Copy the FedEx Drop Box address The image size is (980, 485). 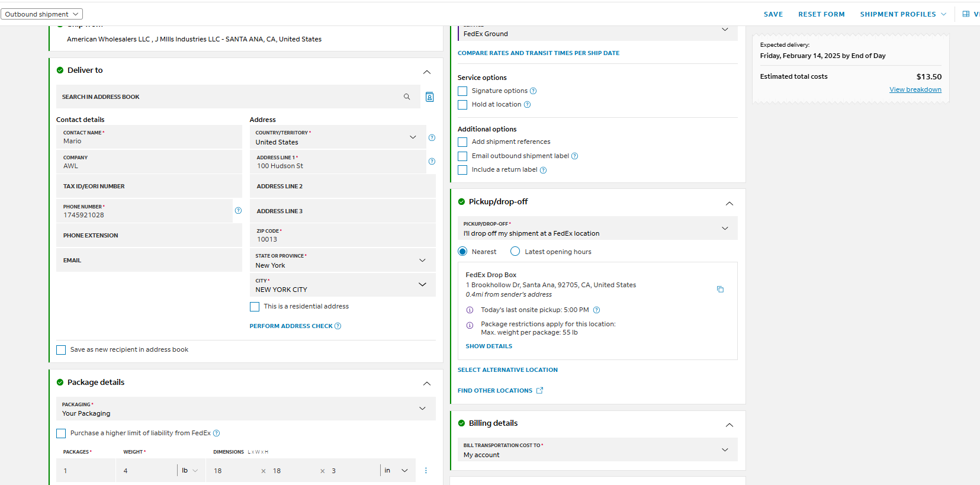pos(720,289)
